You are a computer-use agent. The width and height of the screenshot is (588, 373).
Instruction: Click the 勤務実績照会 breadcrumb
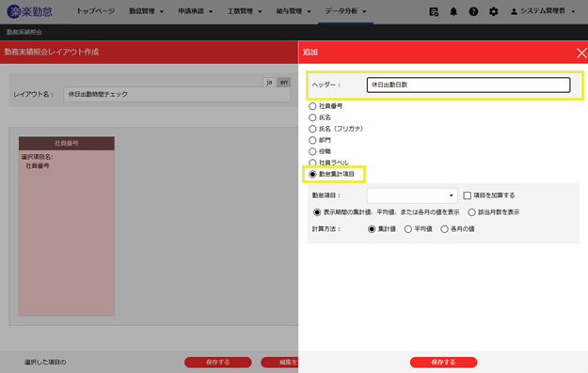pos(24,33)
